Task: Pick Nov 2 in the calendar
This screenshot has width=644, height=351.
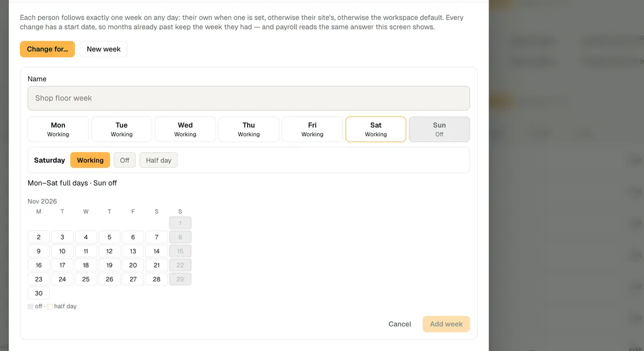Action: [x=39, y=237]
